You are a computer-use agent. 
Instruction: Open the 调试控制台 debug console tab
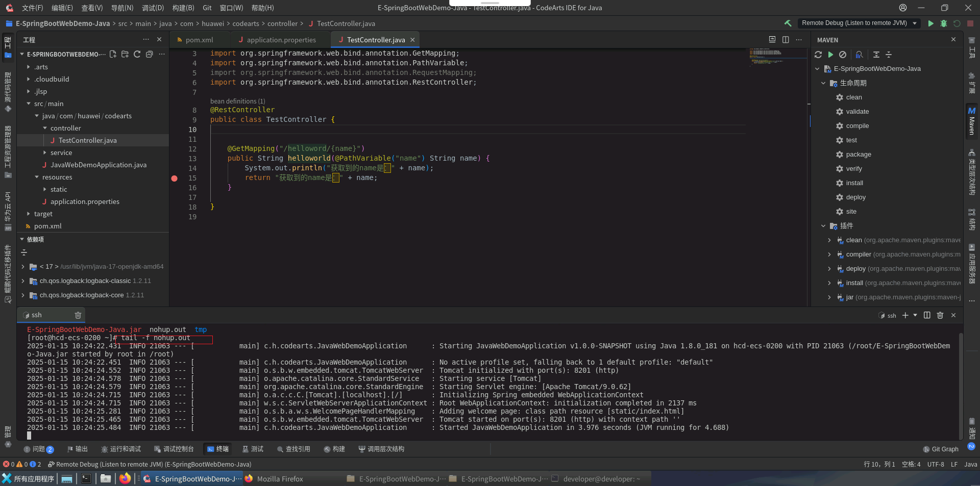coord(174,449)
